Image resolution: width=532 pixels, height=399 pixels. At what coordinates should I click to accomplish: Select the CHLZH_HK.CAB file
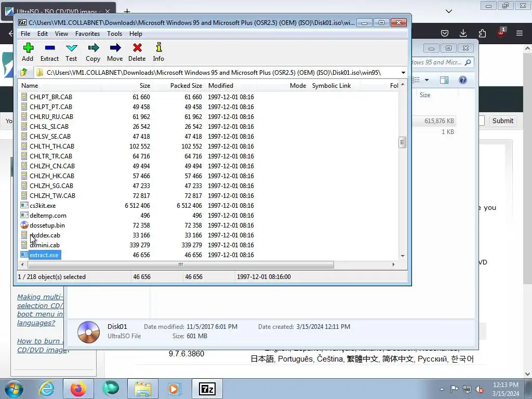tap(51, 176)
